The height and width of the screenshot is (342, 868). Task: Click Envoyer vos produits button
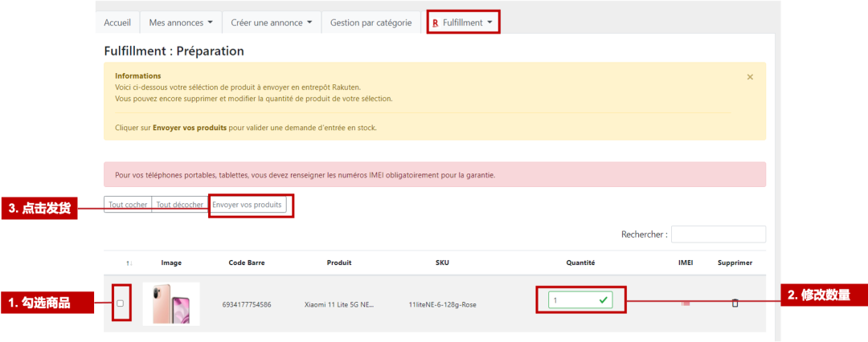click(248, 205)
